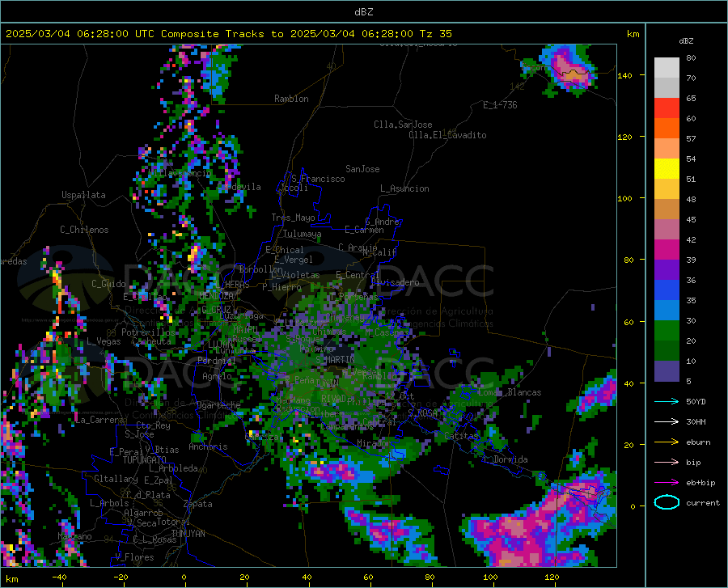Click the 'Manzano' map label
The width and height of the screenshot is (728, 588).
click(x=74, y=536)
